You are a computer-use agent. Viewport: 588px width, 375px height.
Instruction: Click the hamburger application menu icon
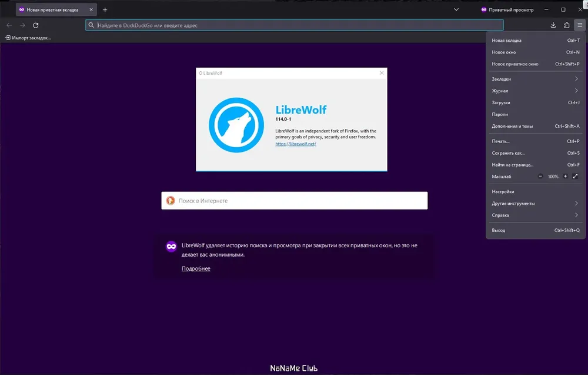click(580, 25)
